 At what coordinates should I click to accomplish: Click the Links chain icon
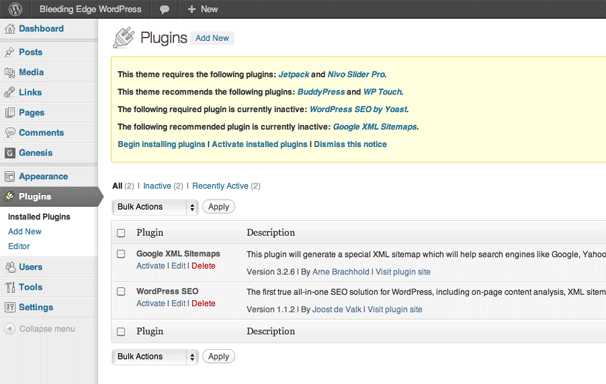(10, 92)
